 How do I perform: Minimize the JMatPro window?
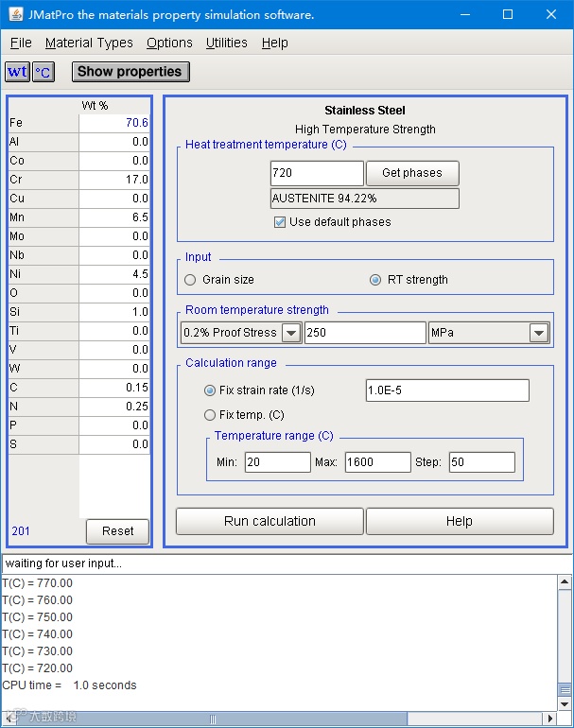coord(465,14)
